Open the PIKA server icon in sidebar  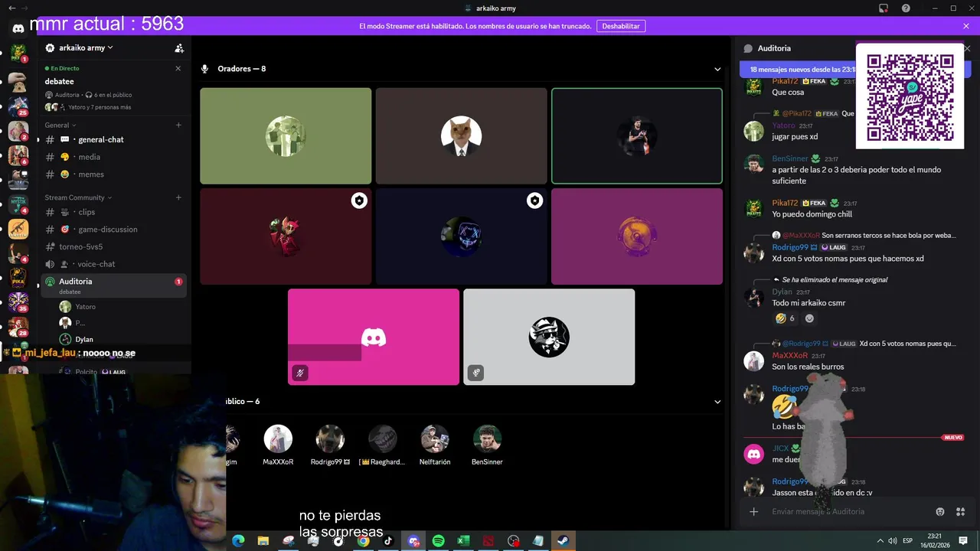tap(18, 277)
